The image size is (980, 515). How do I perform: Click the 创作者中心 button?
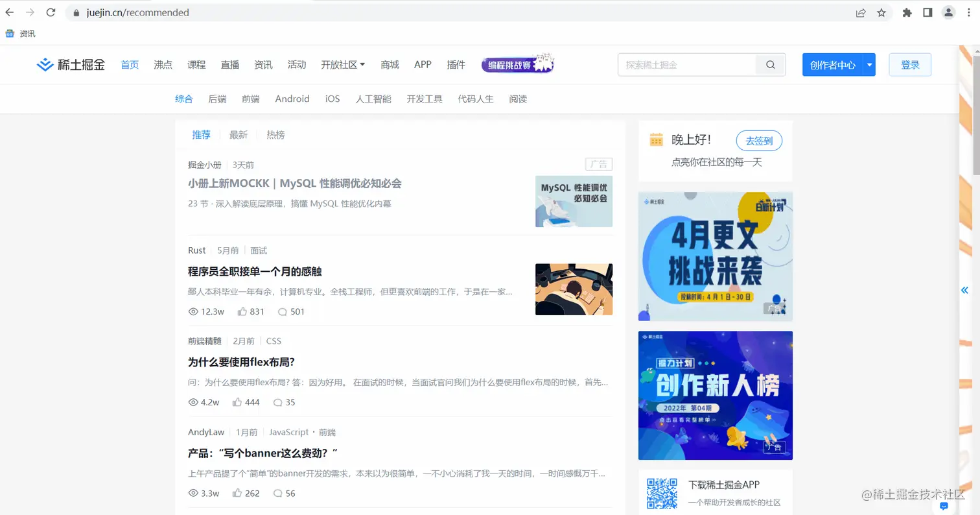click(x=832, y=65)
